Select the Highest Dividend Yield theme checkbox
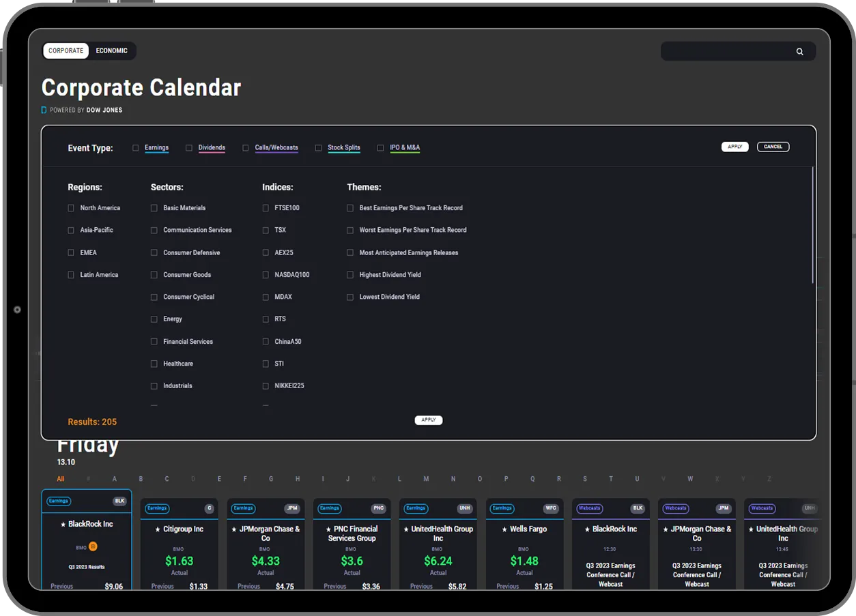Viewport: 856px width, 616px height. [350, 275]
